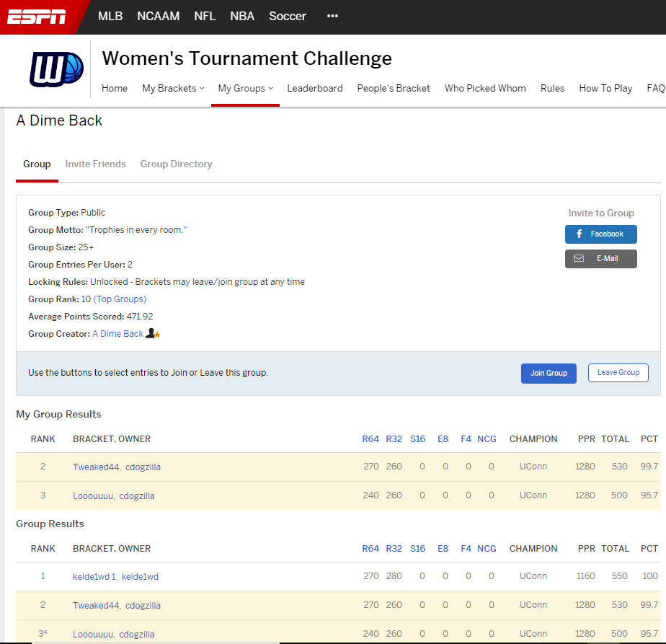The height and width of the screenshot is (644, 666).
Task: Sort standings by the PCT column
Action: point(648,548)
